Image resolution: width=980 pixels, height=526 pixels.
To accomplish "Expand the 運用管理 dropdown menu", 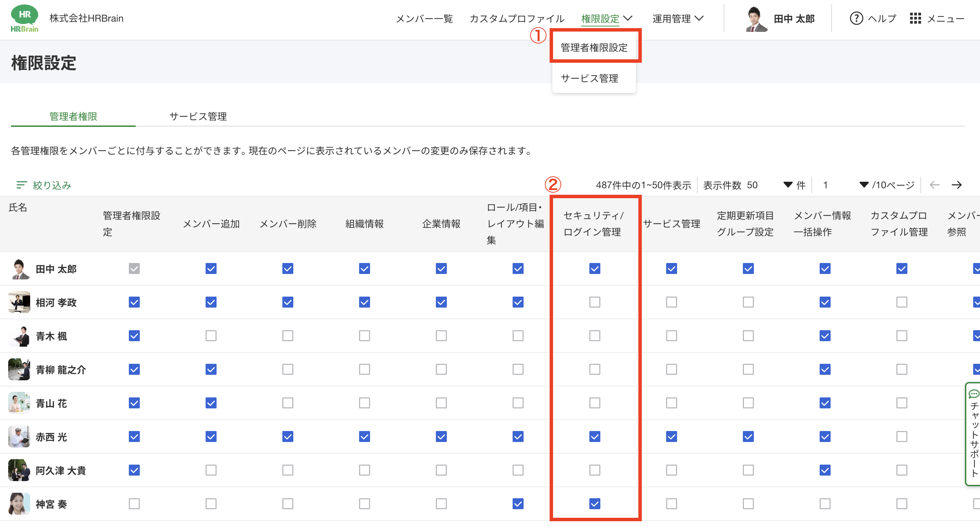I will coord(677,18).
